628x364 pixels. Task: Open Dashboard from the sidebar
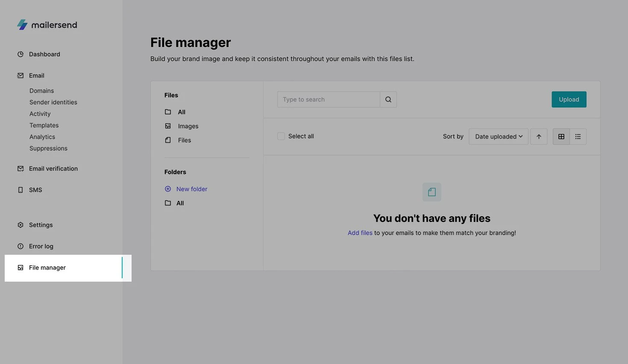pos(44,54)
